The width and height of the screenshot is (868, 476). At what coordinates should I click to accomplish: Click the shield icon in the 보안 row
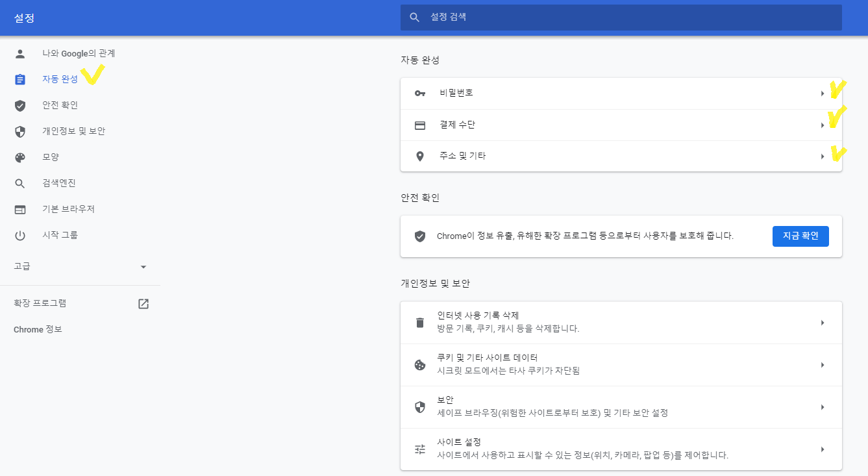click(x=420, y=407)
